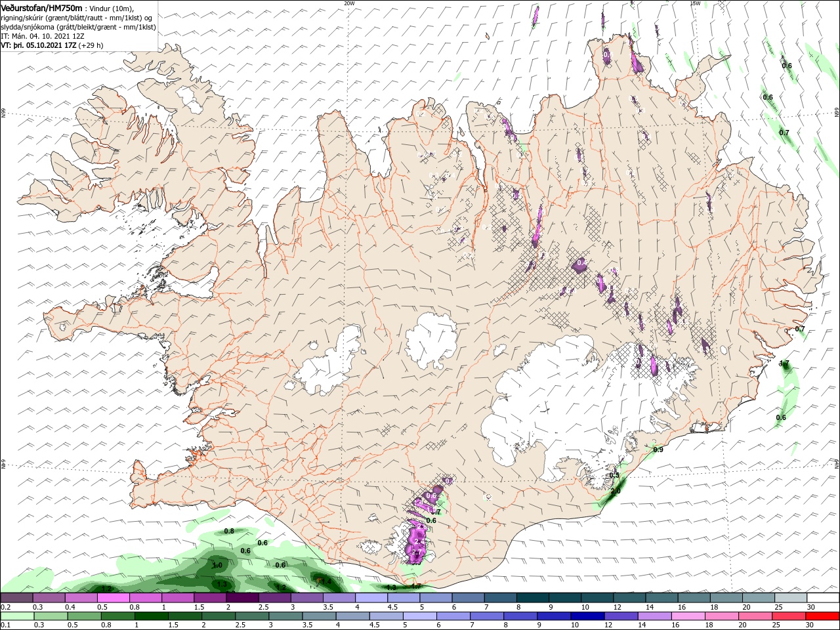840x630 pixels.
Task: Click the pale grey snow swatch between 25 and 30
Action: (x=791, y=598)
